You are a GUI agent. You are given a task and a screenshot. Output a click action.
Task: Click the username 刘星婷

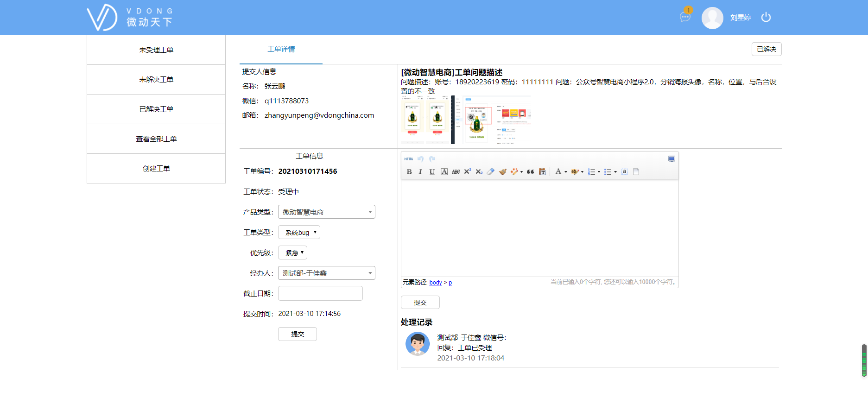click(x=741, y=18)
